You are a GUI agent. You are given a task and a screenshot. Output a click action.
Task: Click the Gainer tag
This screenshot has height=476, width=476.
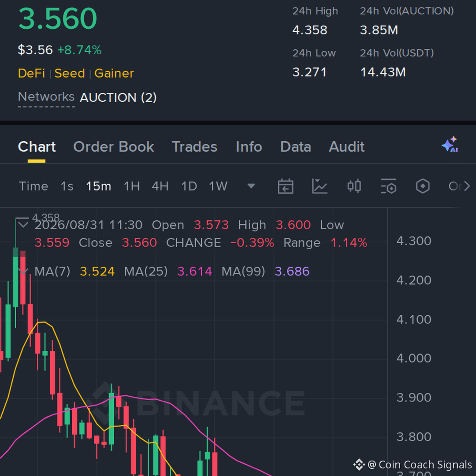click(x=114, y=73)
